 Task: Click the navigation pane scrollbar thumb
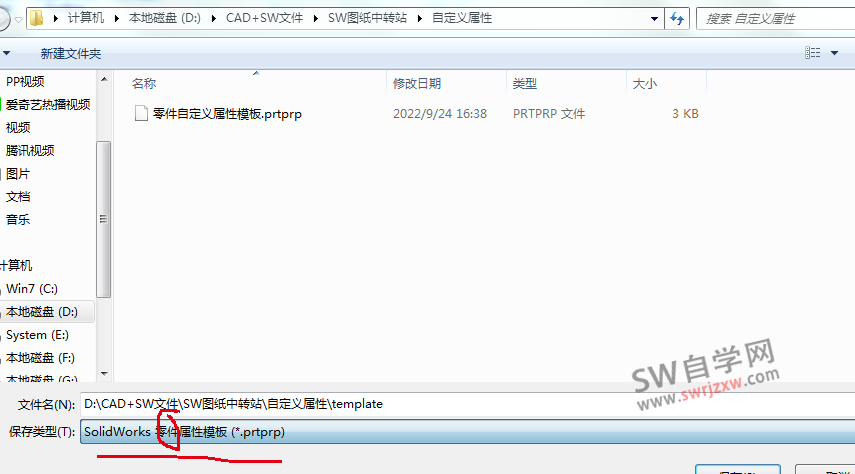coord(104,219)
